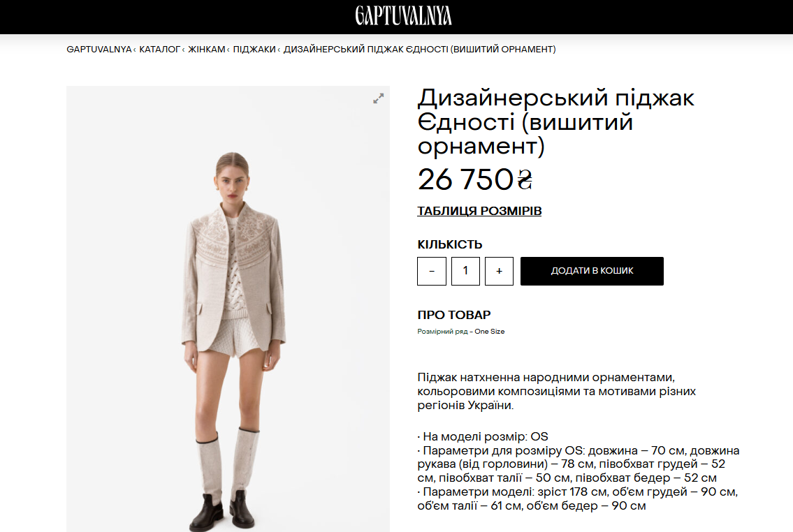Screen dimensions: 793x532
Task: Decrease quantity with the minus button
Action: pos(431,272)
